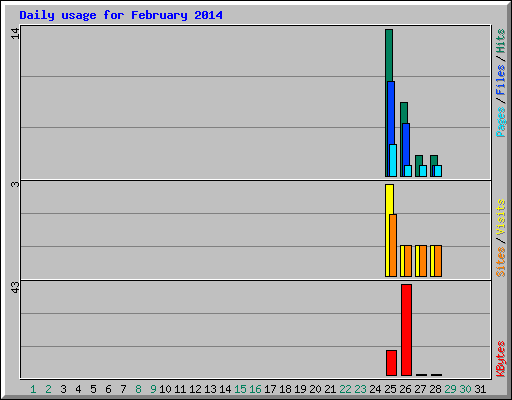
Task: Click the orange Sites bar for day 28
Action: [x=438, y=261]
